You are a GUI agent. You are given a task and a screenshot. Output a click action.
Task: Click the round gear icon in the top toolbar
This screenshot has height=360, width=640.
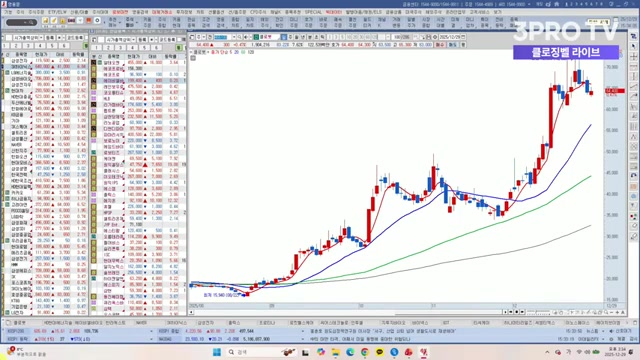pyautogui.click(x=98, y=20)
